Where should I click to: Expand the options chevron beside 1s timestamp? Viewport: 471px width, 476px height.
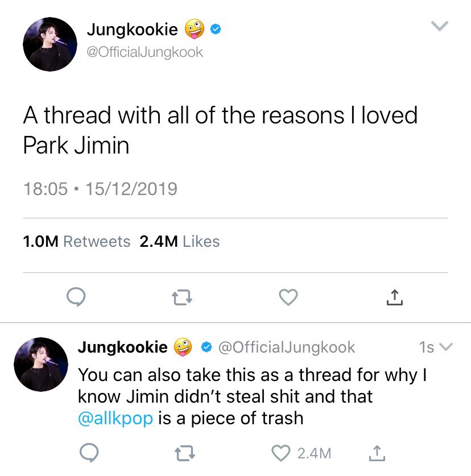[x=446, y=347]
